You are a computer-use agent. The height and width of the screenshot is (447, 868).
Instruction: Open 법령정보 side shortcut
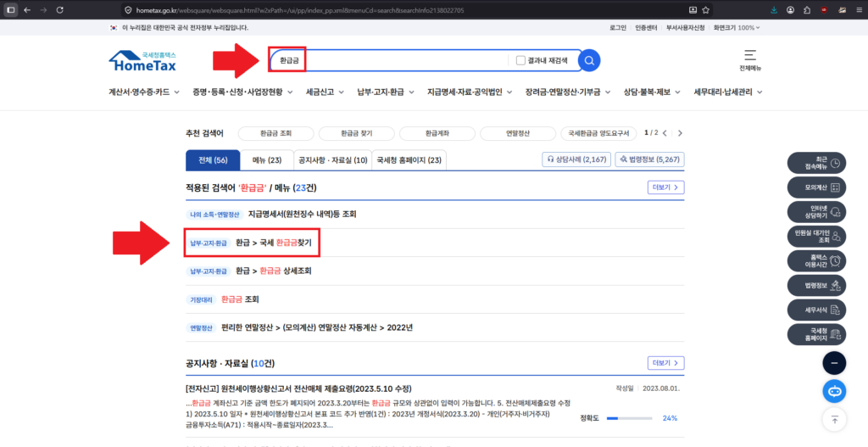coord(816,285)
